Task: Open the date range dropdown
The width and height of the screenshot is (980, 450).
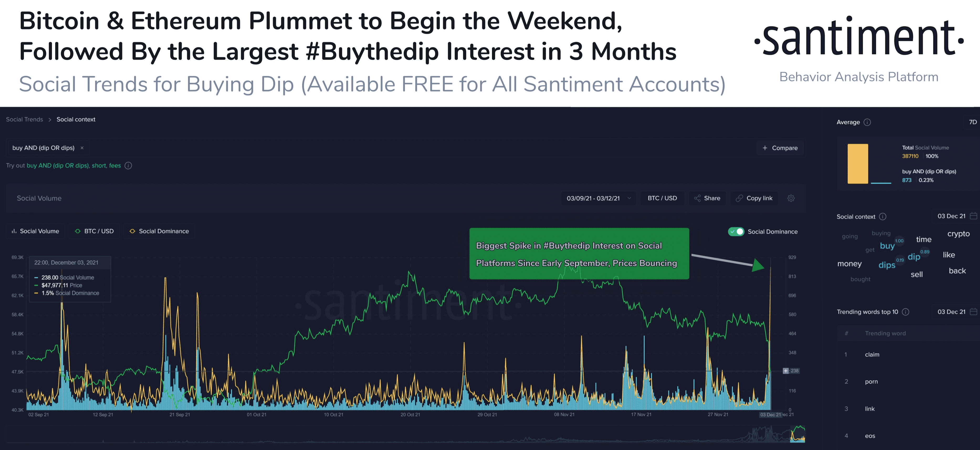Action: [x=599, y=198]
